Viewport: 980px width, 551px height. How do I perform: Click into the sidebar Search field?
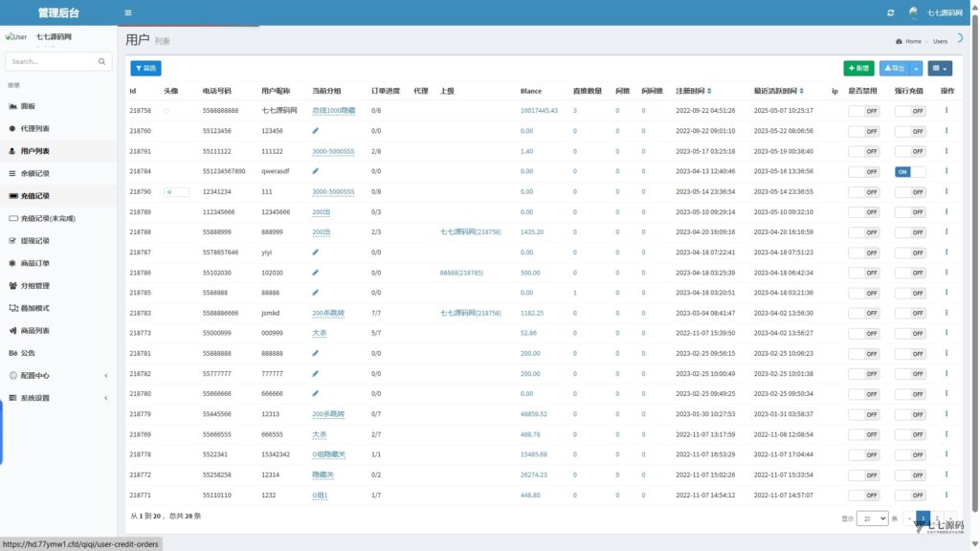point(53,61)
